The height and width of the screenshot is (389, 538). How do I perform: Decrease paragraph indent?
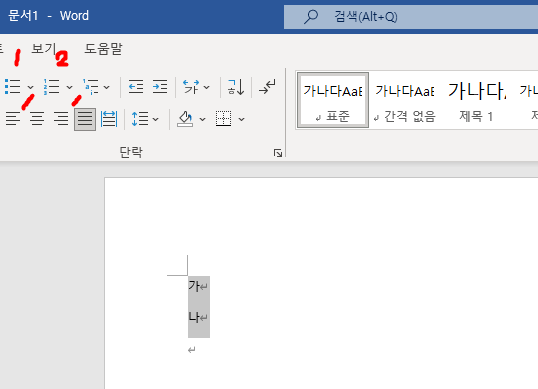point(136,87)
